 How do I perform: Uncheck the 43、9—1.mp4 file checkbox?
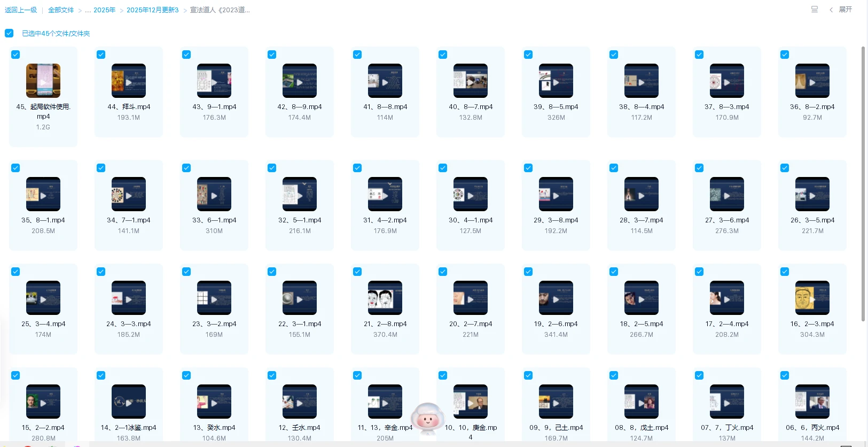(x=186, y=55)
